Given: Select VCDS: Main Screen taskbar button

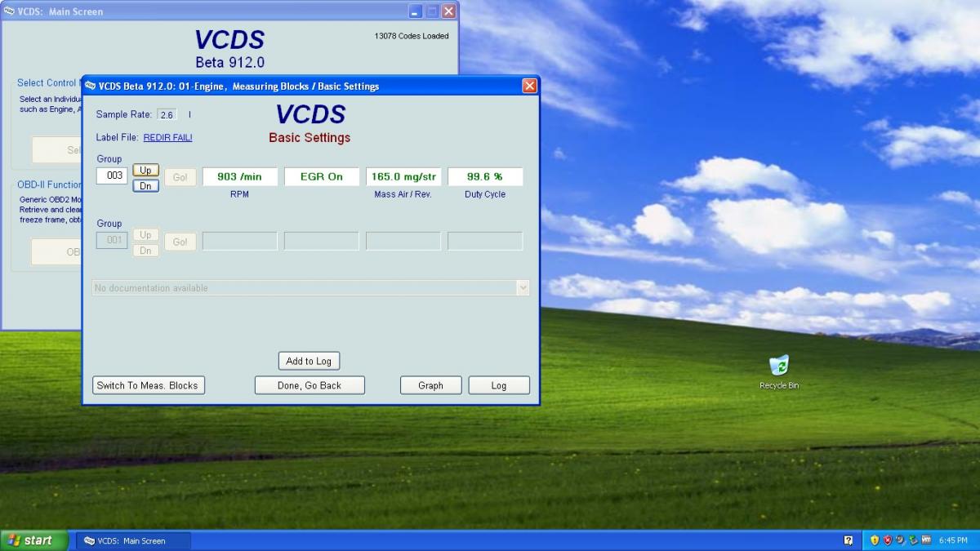Looking at the screenshot, I should tap(134, 540).
